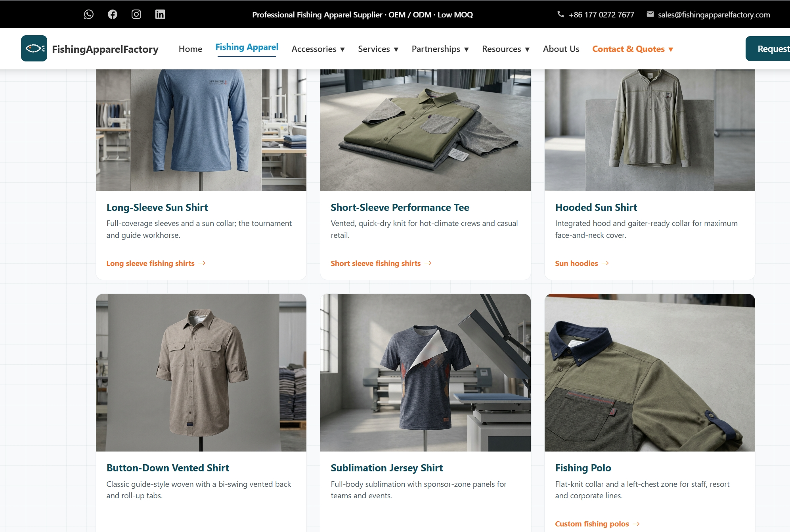Expand the Partnerships dropdown menu
This screenshot has height=532, width=790.
tap(440, 49)
